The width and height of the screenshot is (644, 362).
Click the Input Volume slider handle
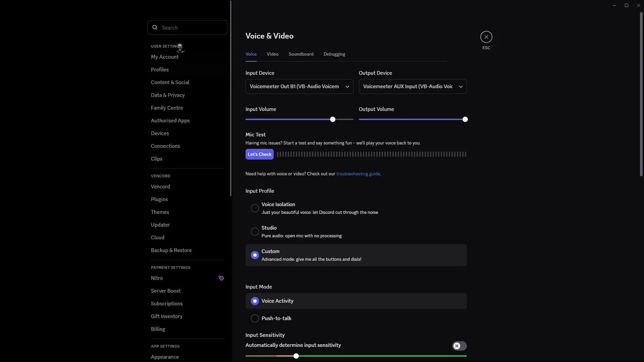pos(333,120)
